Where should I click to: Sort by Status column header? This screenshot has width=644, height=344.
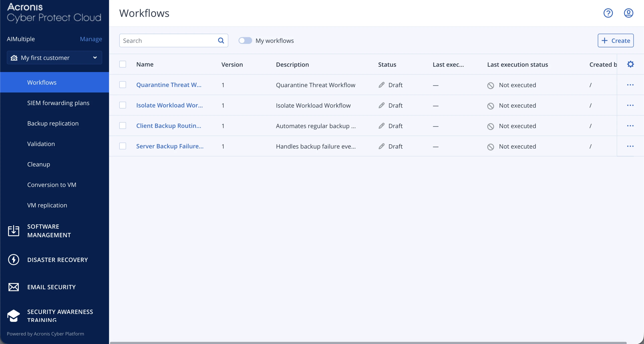pyautogui.click(x=387, y=64)
